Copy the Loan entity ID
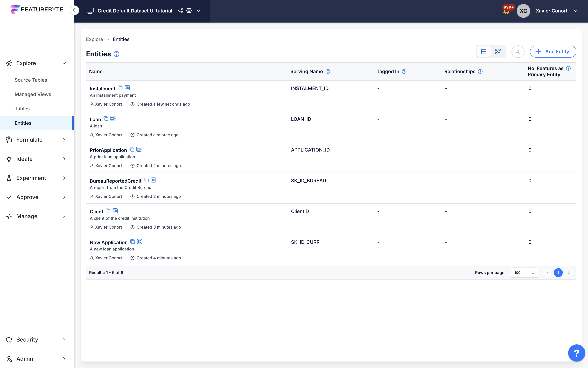Image resolution: width=588 pixels, height=368 pixels. coord(113,119)
